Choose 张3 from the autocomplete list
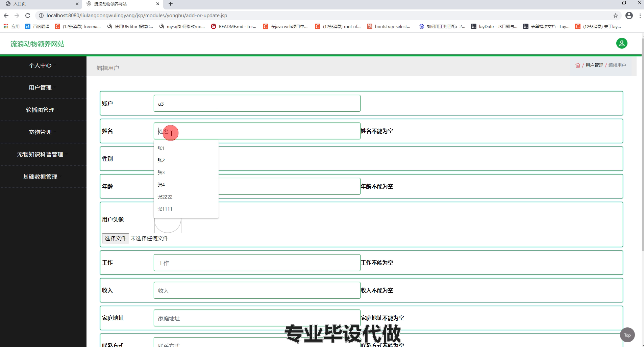The width and height of the screenshot is (644, 347). (x=186, y=172)
